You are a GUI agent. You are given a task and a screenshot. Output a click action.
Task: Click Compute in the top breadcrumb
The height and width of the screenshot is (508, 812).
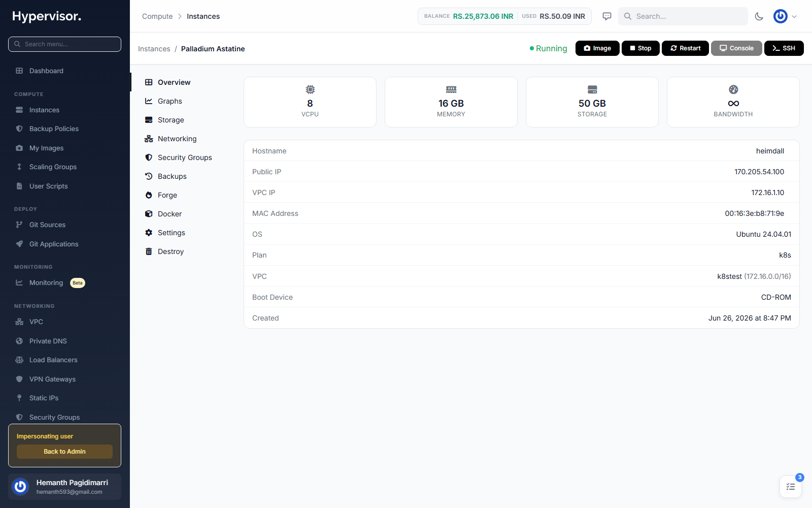157,16
